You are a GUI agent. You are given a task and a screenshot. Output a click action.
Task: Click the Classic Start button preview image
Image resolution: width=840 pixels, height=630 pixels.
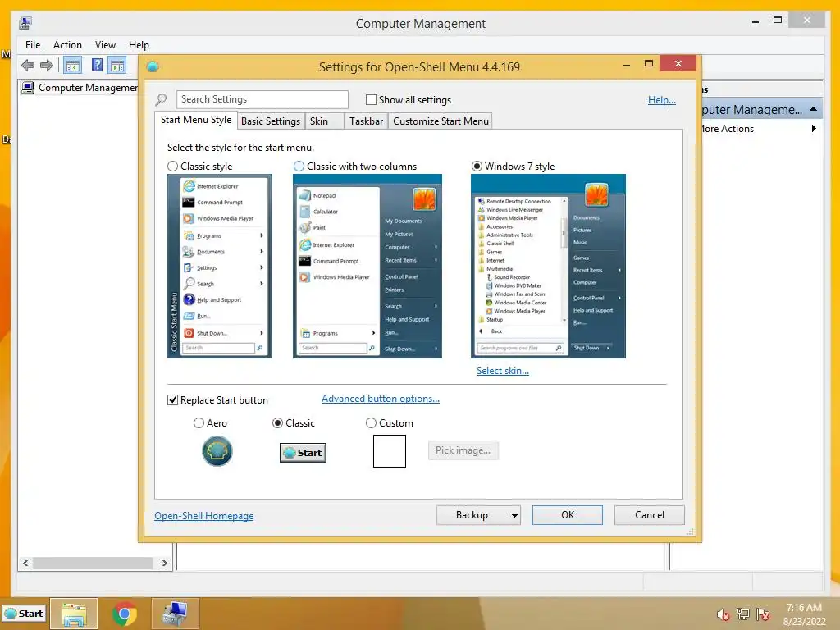303,453
